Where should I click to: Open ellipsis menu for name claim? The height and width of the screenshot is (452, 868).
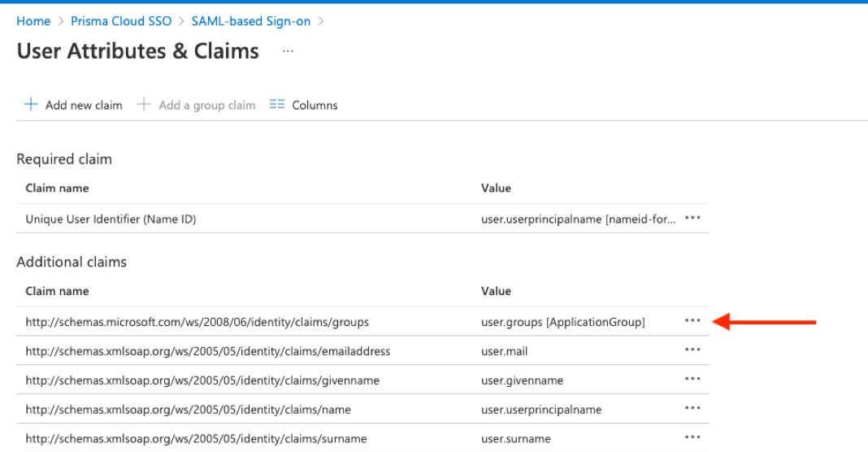(x=692, y=409)
